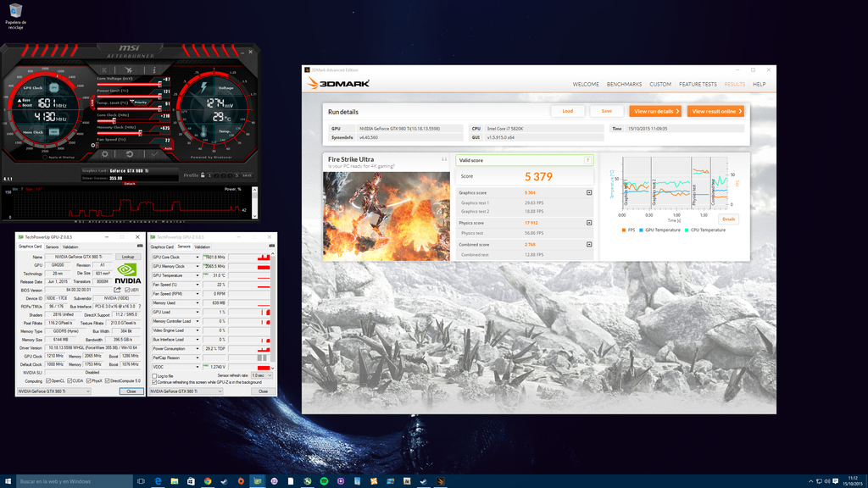Open the BENCHMARKS tab in 3DMark
Viewport: 868px width, 488px height.
pos(624,84)
